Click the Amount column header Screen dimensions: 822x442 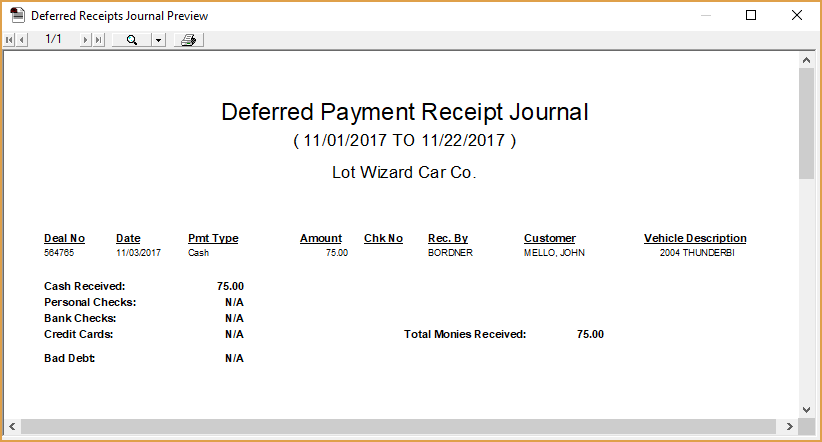[x=321, y=239]
